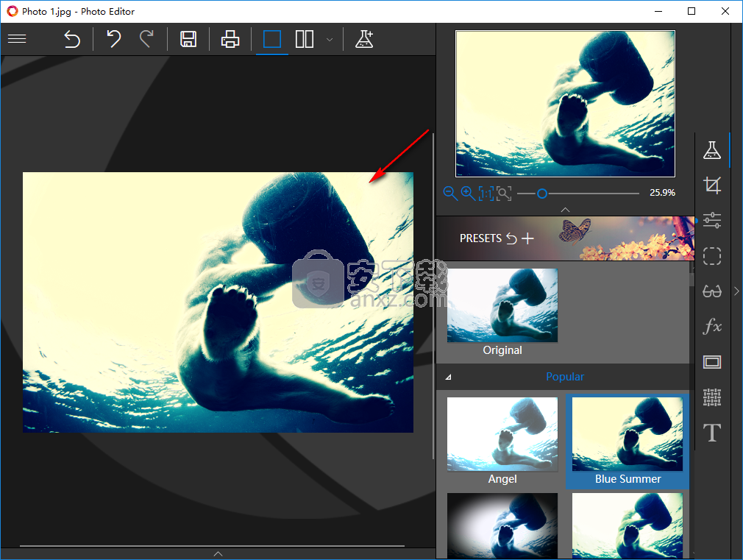The height and width of the screenshot is (560, 743).
Task: Click the navigator preview thumbnail
Action: (565, 103)
